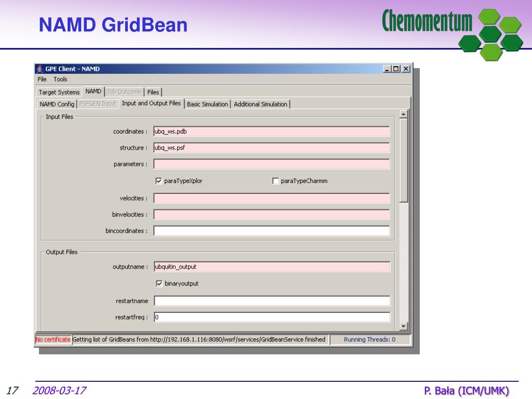Click the GridBeans status message text

[x=199, y=339]
